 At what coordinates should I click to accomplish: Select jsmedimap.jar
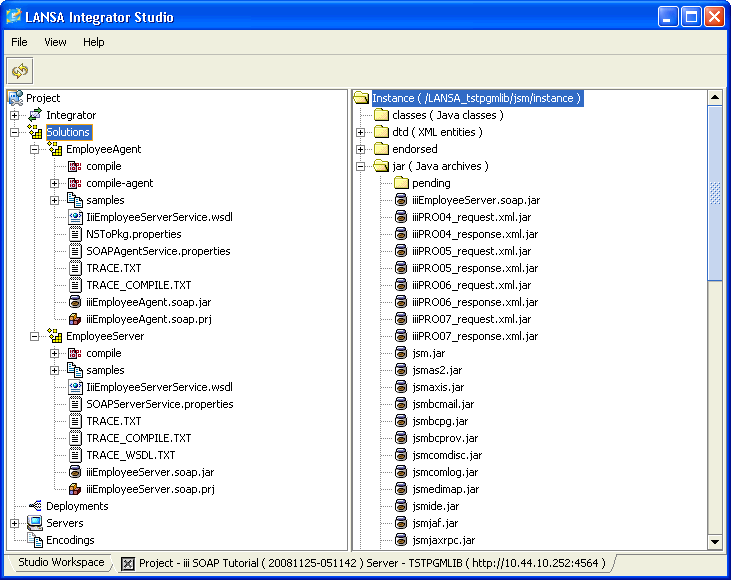tap(445, 489)
